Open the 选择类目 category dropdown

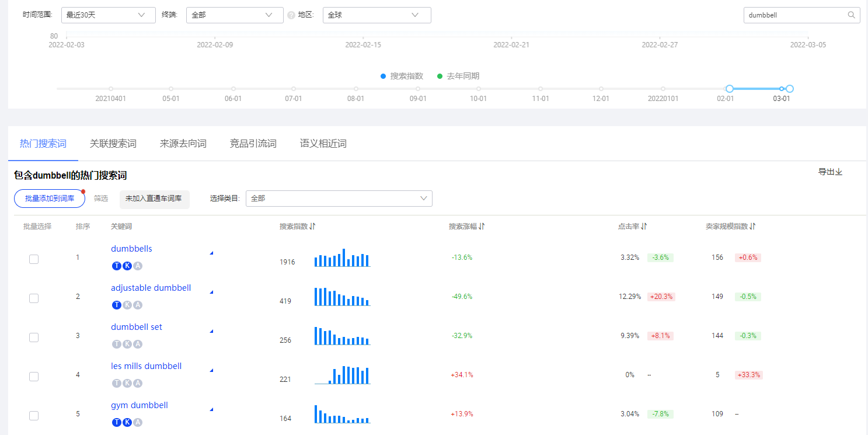339,199
